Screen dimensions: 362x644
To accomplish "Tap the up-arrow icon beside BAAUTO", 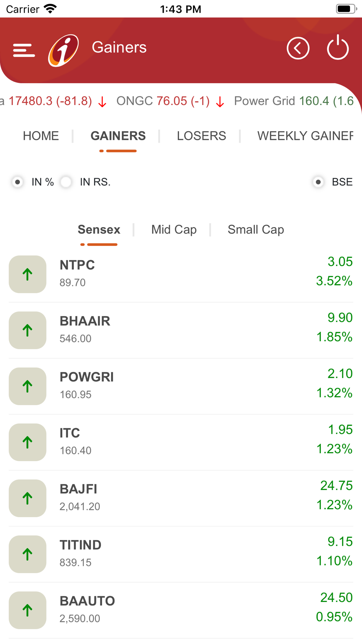I will click(28, 610).
